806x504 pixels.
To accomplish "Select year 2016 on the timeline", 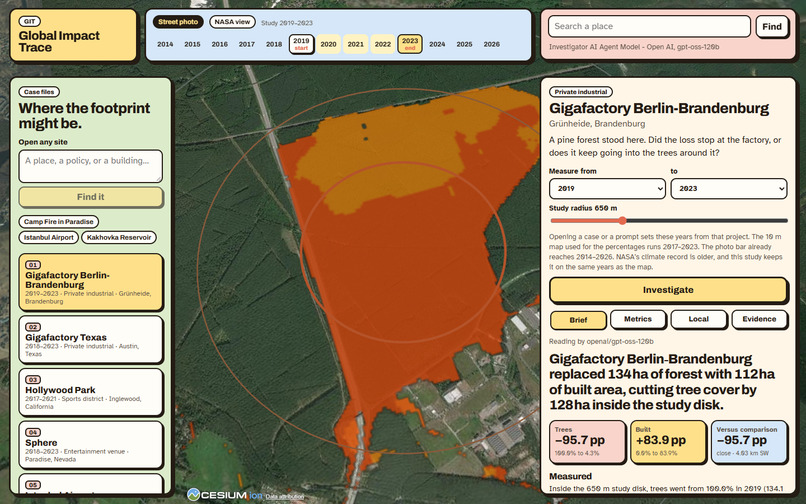I will (219, 44).
